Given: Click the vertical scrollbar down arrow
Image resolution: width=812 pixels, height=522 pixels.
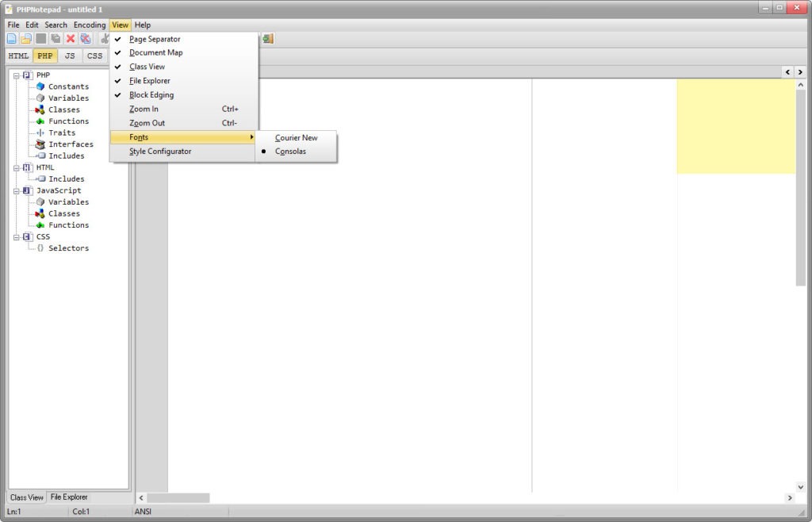Looking at the screenshot, I should pos(801,487).
